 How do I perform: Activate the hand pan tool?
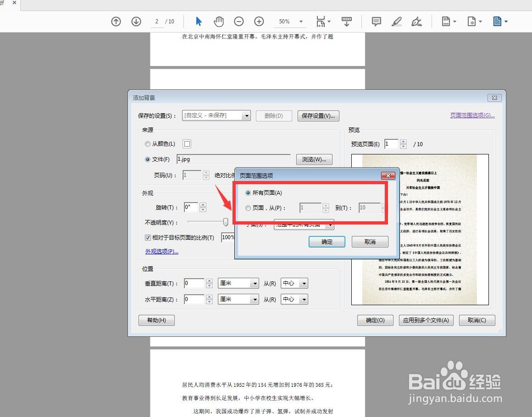(x=219, y=22)
